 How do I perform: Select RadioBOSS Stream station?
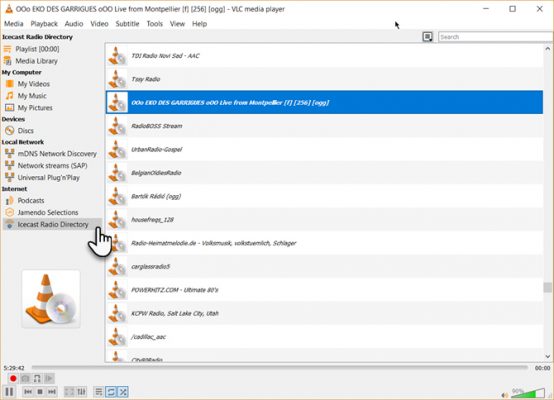pos(324,126)
